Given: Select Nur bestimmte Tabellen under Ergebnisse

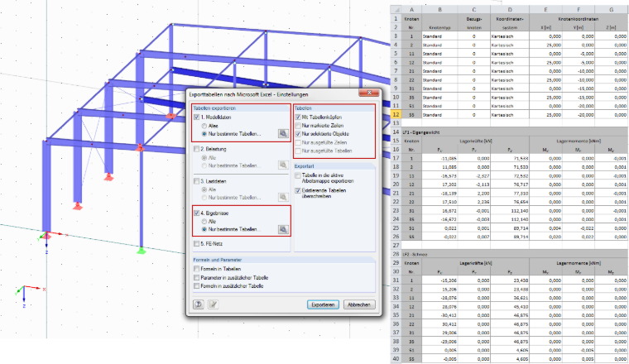Looking at the screenshot, I should click(x=204, y=229).
